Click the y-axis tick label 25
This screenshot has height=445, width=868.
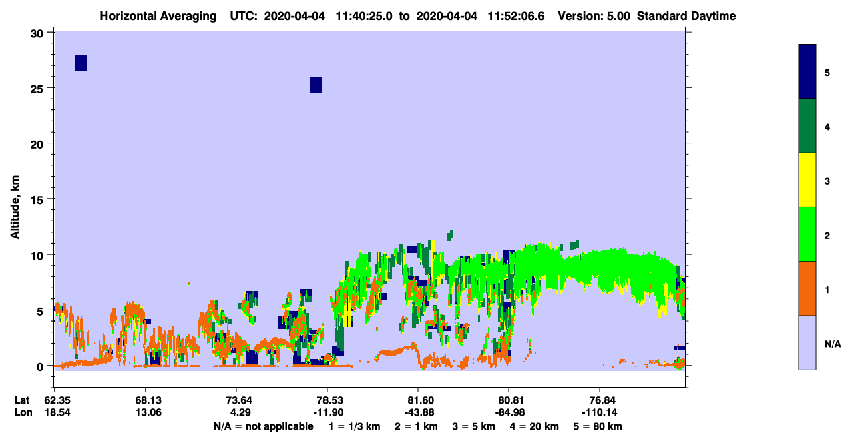39,88
